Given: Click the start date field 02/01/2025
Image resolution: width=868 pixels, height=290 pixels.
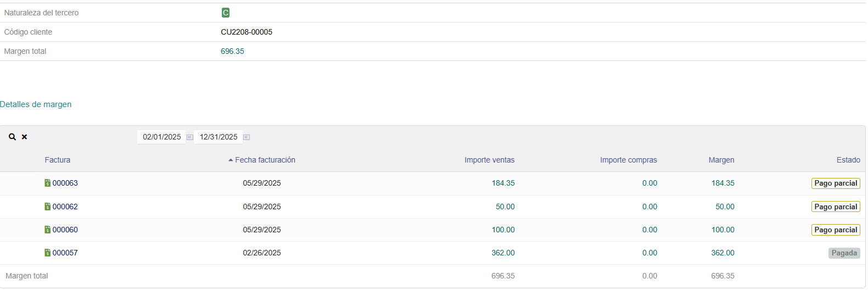Looking at the screenshot, I should (x=161, y=137).
